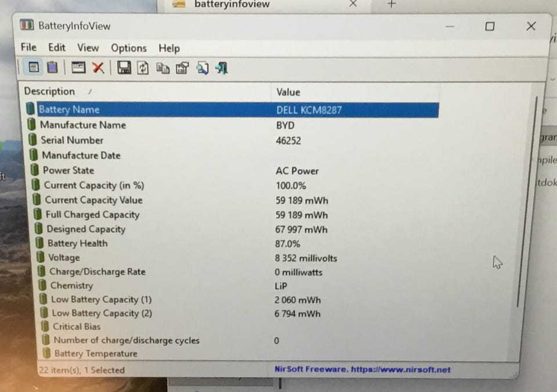This screenshot has height=392, width=557.
Task: Refresh battery data with the refresh icon
Action: [x=143, y=68]
